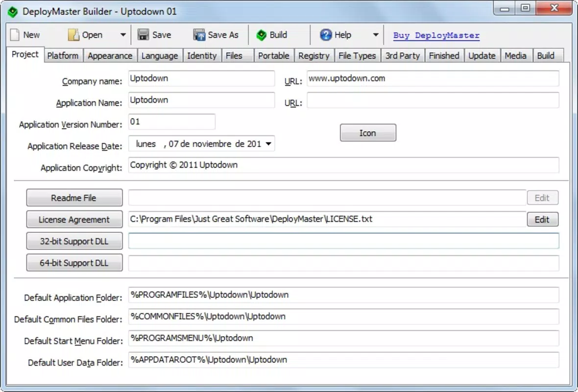Select the File Types tab
Viewport: 578px width, 392px height.
(357, 56)
